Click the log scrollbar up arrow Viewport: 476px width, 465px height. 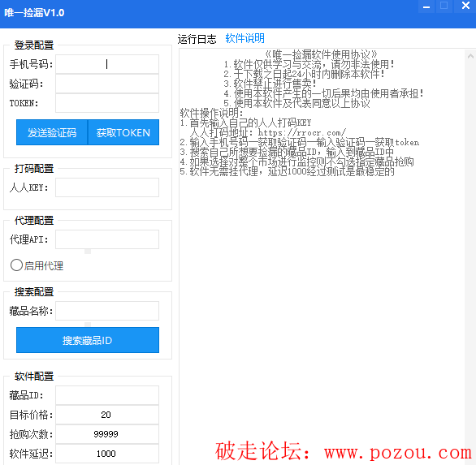(470, 56)
